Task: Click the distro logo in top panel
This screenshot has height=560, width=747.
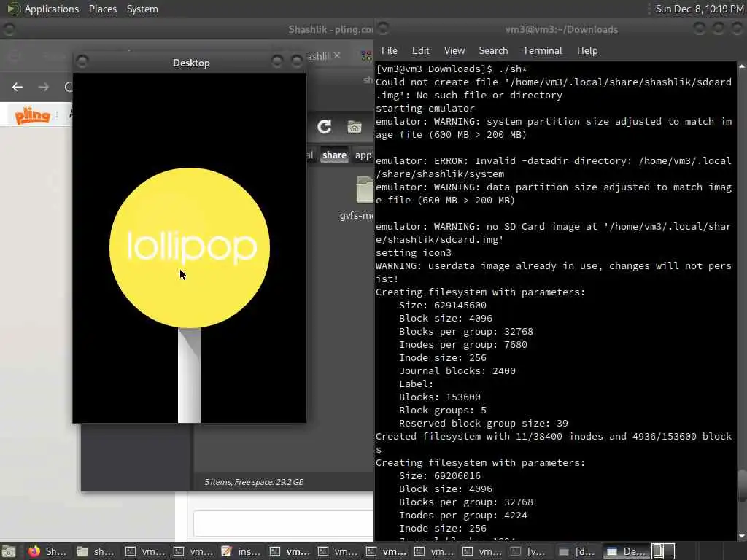Action: (13, 9)
